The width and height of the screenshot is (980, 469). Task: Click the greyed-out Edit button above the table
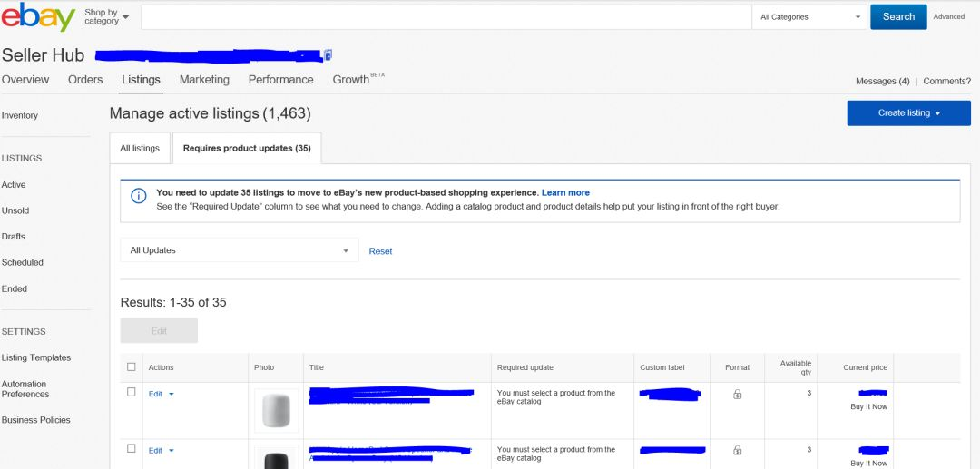pyautogui.click(x=159, y=331)
